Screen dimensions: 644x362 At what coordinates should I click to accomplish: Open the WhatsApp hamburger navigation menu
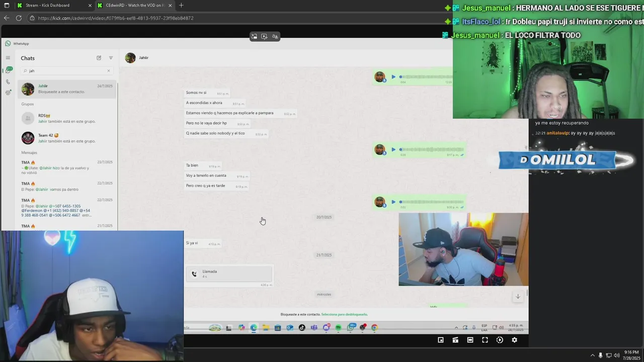(x=8, y=58)
